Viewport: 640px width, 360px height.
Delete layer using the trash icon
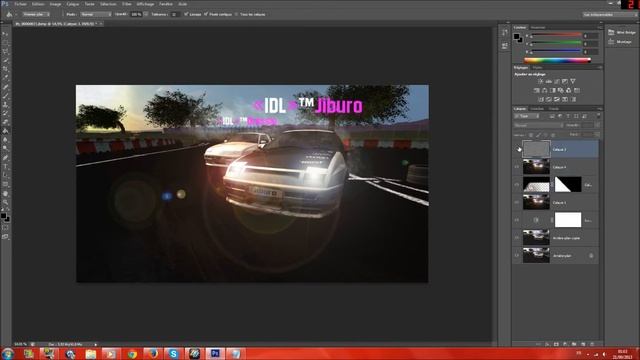pyautogui.click(x=592, y=344)
